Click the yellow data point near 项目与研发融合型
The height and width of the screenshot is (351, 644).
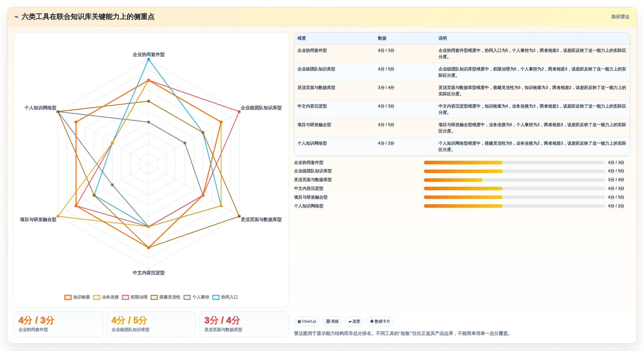(58, 216)
